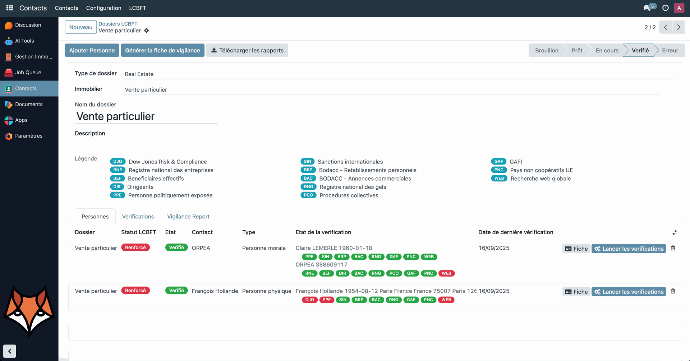Click the red WEB badge under ORPEA 388609117
Image resolution: width=690 pixels, height=361 pixels.
pos(446,273)
